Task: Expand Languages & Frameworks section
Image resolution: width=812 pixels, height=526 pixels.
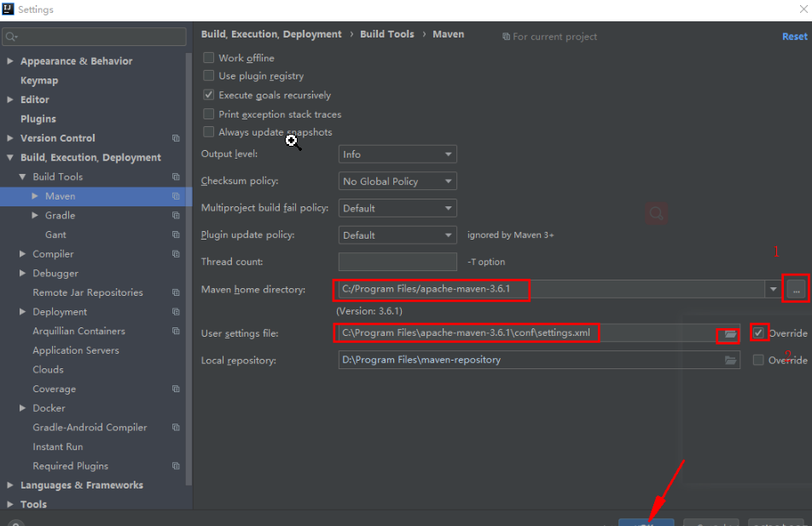Action: point(10,485)
